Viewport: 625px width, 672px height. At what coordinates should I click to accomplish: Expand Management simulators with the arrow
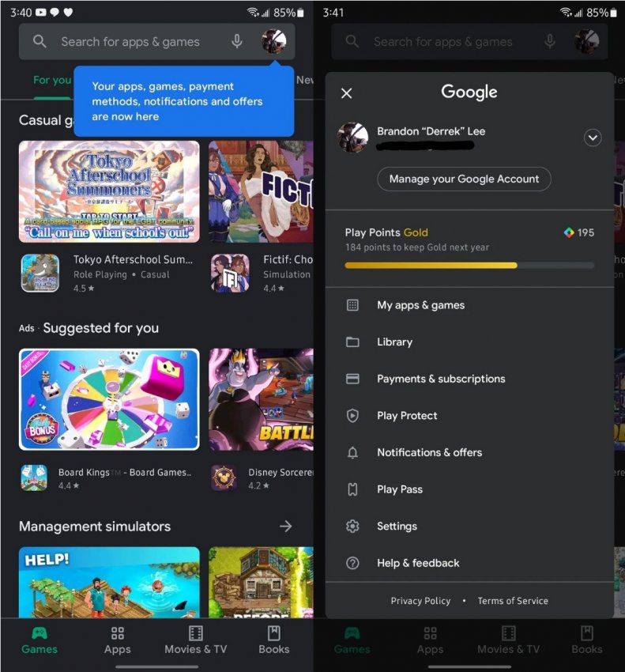pos(286,527)
